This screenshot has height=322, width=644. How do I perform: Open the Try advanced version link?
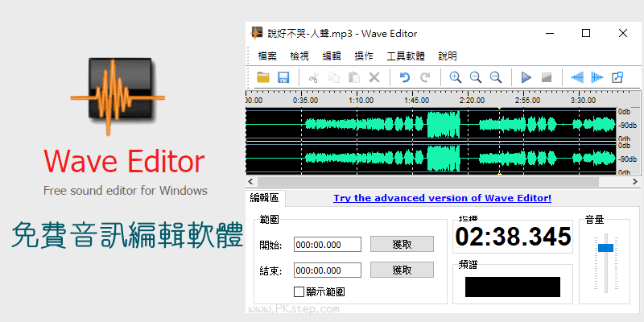pyautogui.click(x=442, y=198)
